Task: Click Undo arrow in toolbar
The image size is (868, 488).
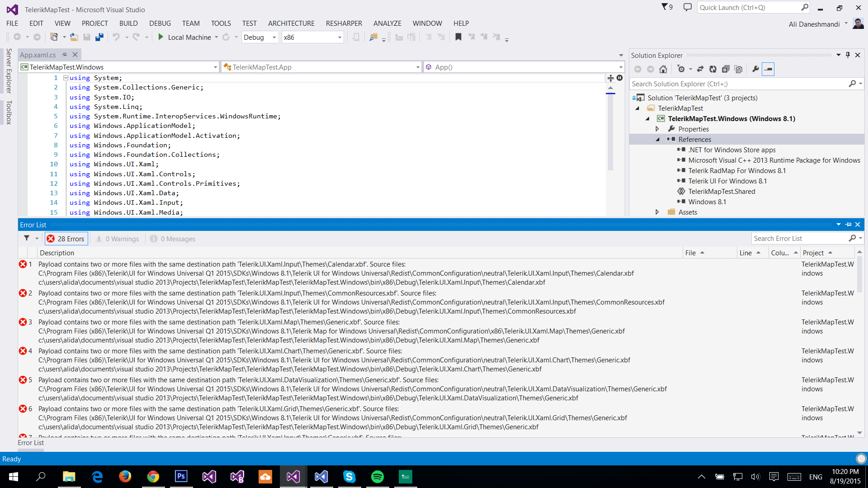Action: [116, 37]
